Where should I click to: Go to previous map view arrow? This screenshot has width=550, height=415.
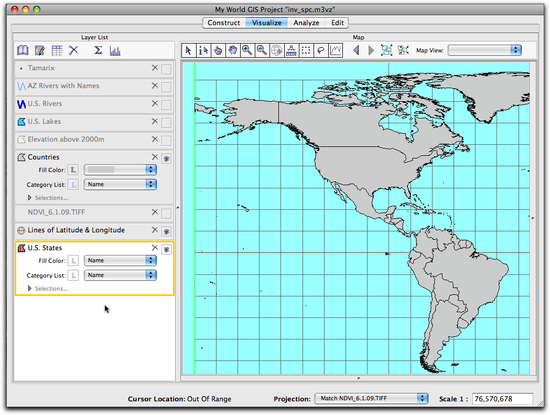356,50
